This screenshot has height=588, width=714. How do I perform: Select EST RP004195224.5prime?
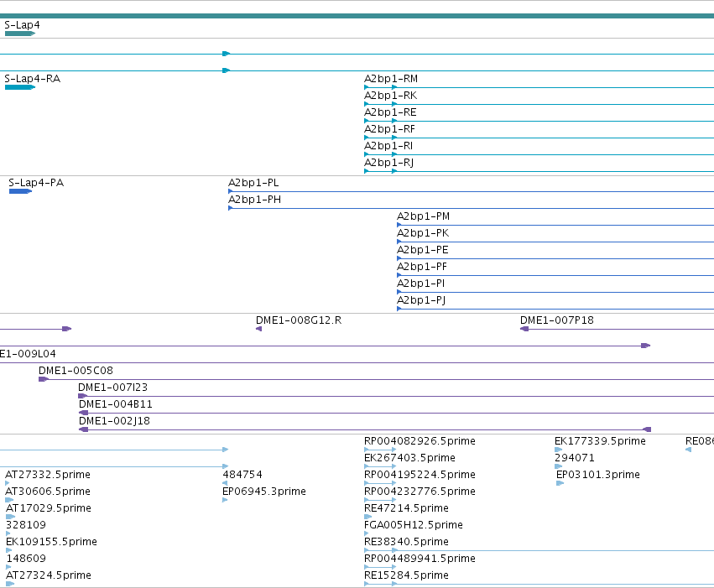point(420,475)
